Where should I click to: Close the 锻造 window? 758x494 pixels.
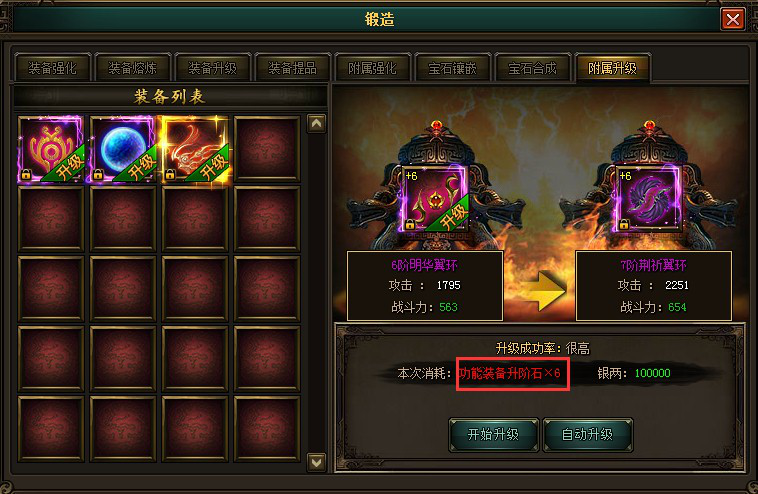pyautogui.click(x=732, y=20)
